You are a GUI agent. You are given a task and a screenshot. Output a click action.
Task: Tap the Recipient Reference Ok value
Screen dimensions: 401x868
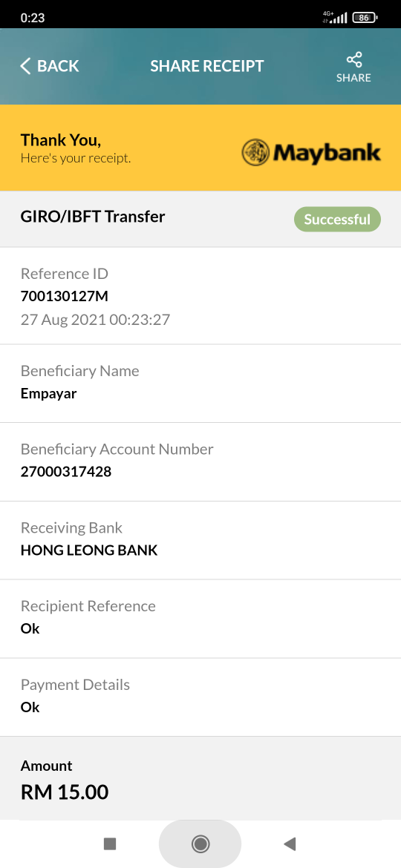pos(30,629)
